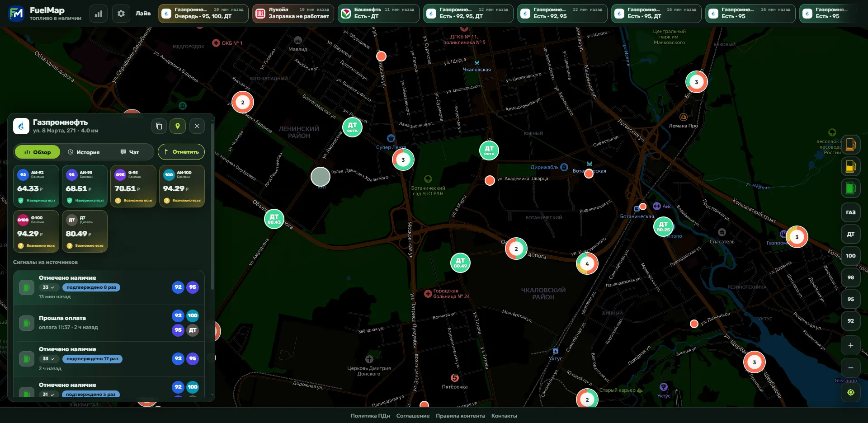The width and height of the screenshot is (868, 423).
Task: Zoom out the map with minus button
Action: [x=851, y=368]
